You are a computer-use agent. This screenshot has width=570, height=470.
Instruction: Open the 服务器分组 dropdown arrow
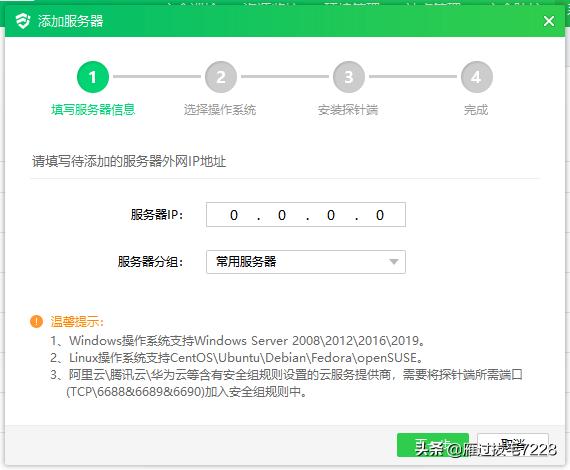[x=393, y=262]
